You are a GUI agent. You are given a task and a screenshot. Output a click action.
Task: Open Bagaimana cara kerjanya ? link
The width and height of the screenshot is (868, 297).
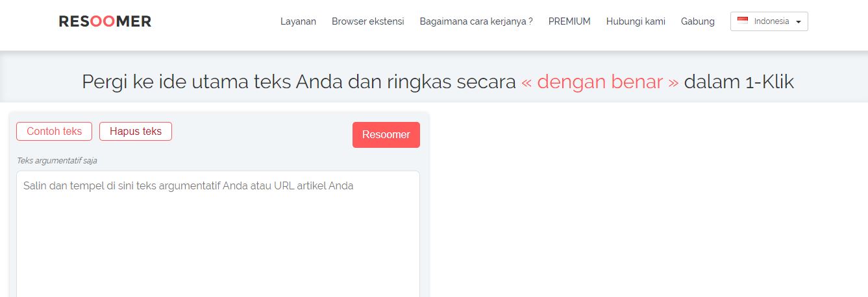click(x=476, y=21)
